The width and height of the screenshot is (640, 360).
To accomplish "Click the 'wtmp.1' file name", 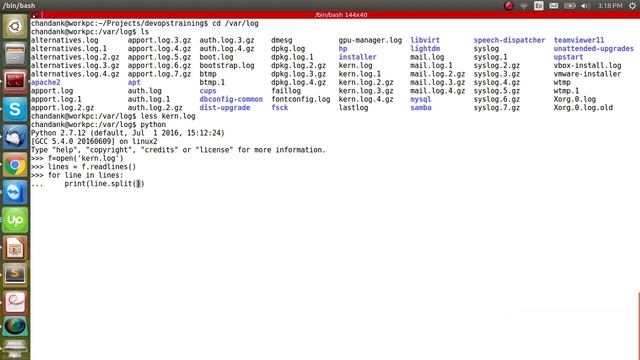I will click(x=566, y=91).
